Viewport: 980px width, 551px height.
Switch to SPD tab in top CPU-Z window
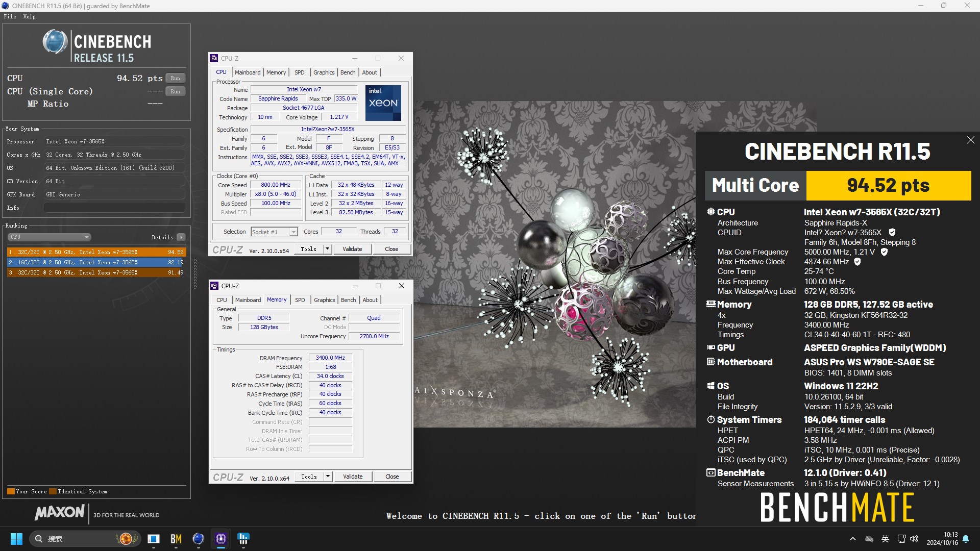pos(300,72)
